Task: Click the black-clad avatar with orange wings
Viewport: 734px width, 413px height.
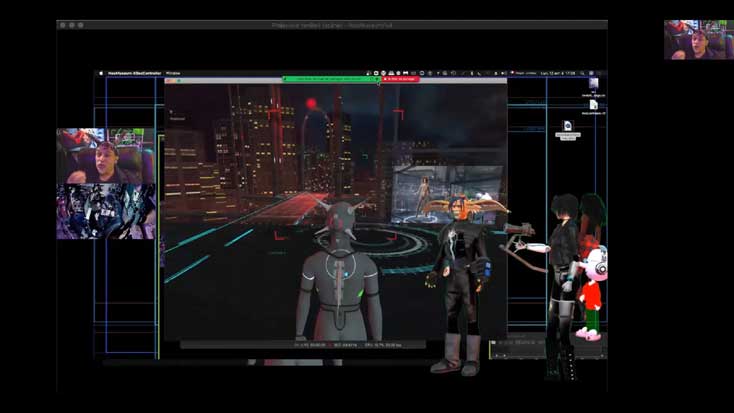Action: [x=460, y=270]
